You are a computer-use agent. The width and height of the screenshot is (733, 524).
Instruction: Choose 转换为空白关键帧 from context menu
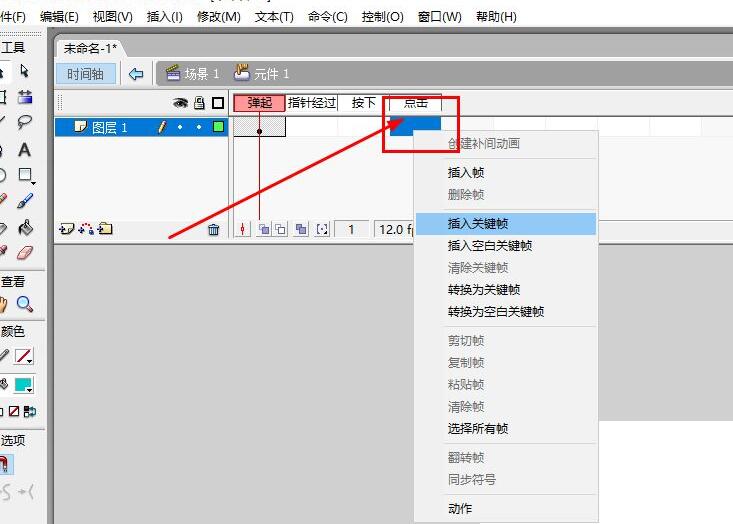(x=506, y=312)
